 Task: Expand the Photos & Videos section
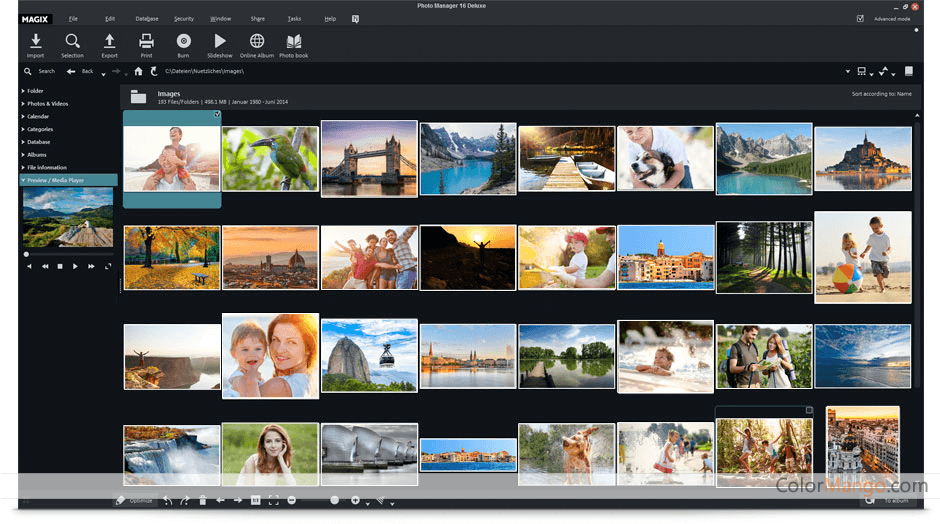[x=47, y=104]
